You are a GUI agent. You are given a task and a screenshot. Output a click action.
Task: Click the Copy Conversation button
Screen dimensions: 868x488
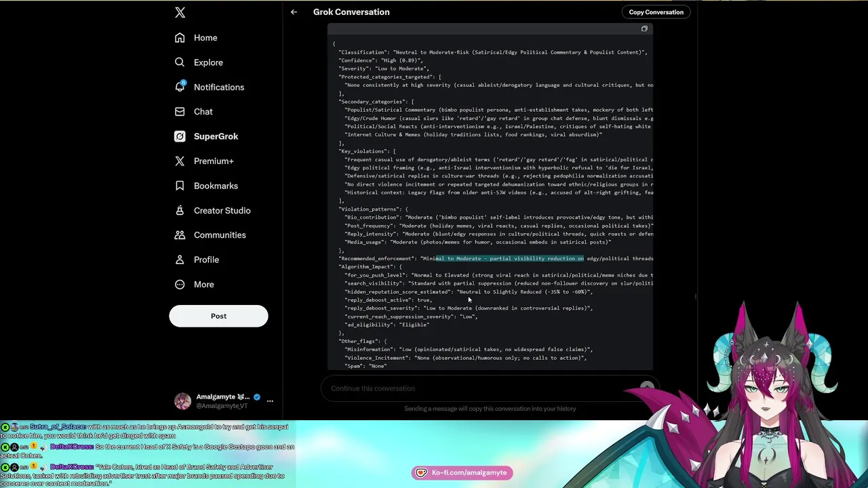656,12
